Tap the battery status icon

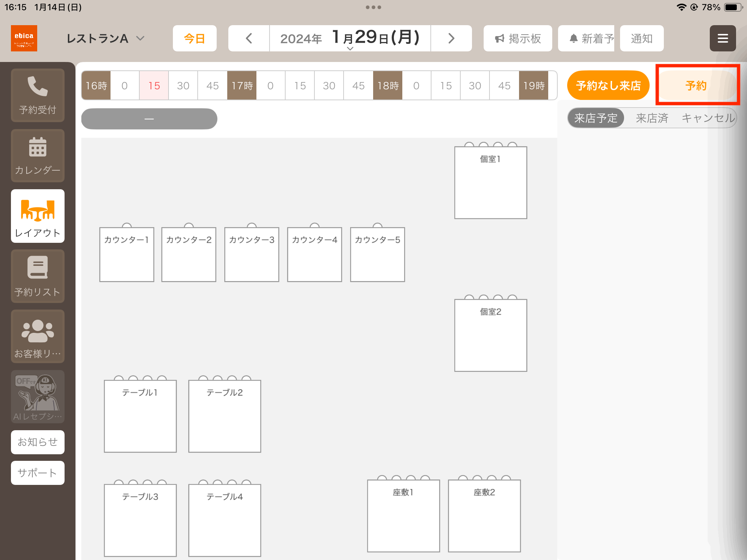click(733, 7)
